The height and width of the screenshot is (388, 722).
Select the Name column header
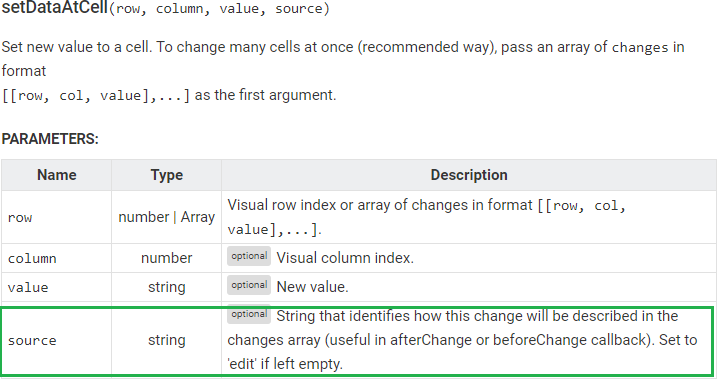click(x=57, y=175)
